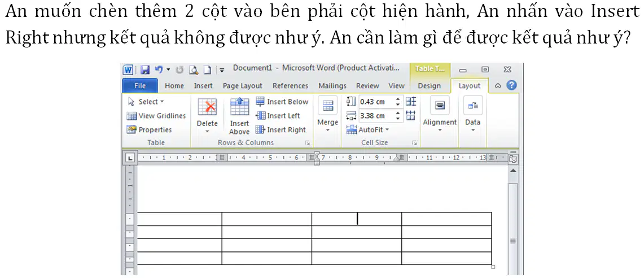Click the Save icon in quick access toolbar
The height and width of the screenshot is (278, 644).
[144, 69]
